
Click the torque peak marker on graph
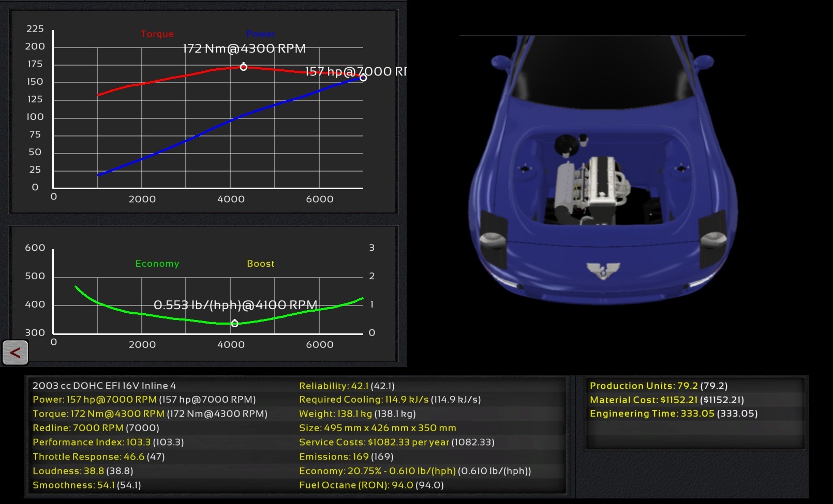pos(243,67)
